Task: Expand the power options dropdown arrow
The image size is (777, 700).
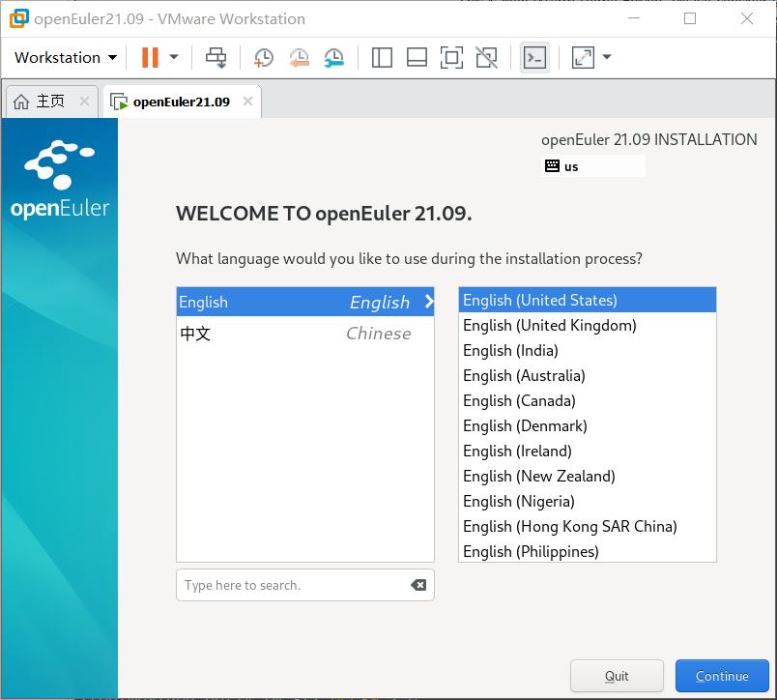Action: 174,57
